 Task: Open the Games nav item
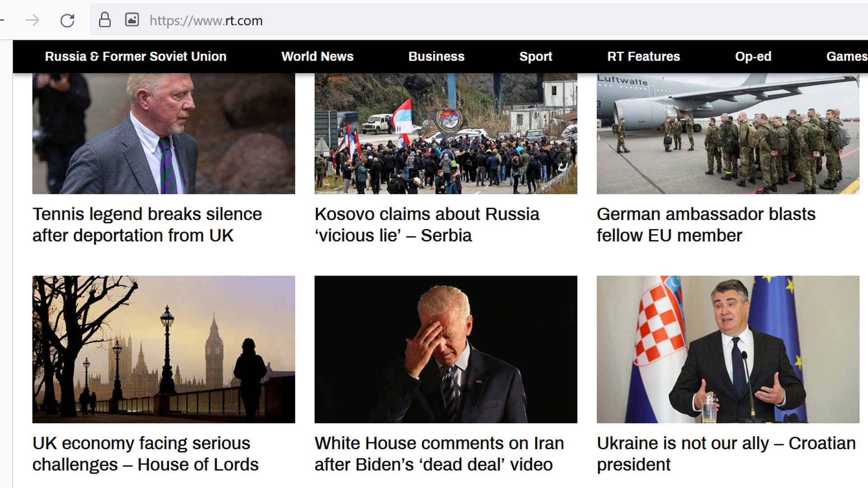point(847,56)
